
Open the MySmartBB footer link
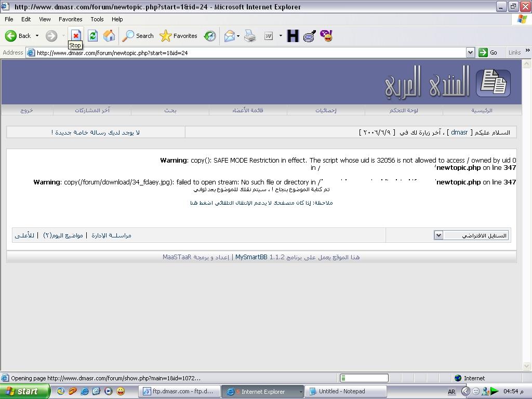click(251, 257)
